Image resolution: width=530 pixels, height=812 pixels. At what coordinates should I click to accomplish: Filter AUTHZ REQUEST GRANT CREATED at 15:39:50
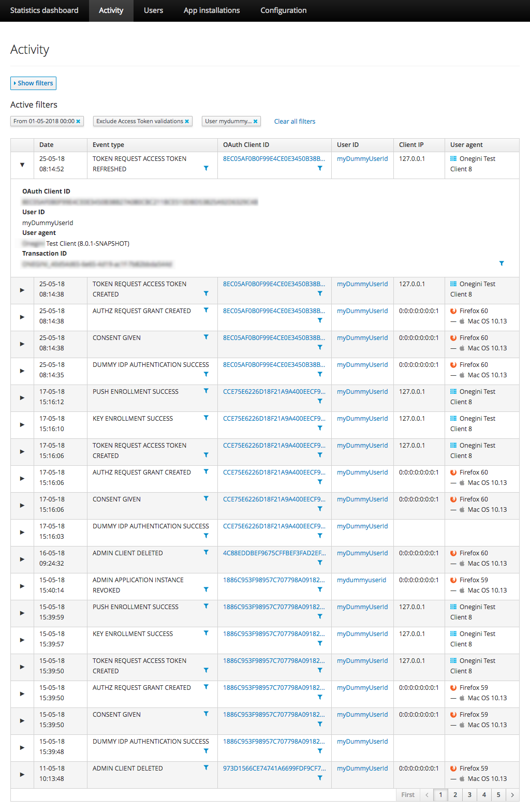coord(206,687)
